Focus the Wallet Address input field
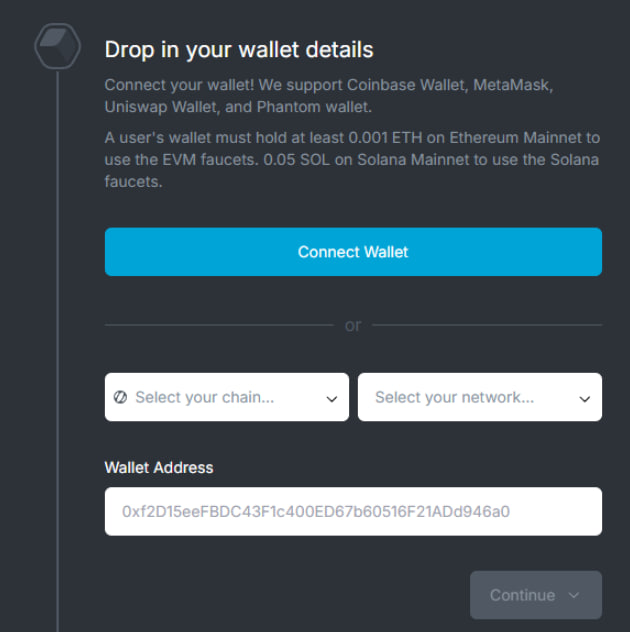630x632 pixels. point(353,511)
